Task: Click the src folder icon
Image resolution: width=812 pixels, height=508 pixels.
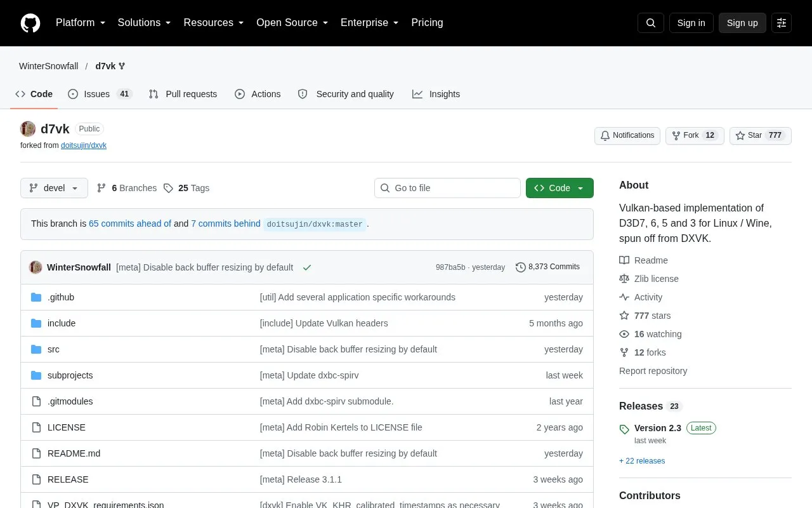Action: coord(36,349)
